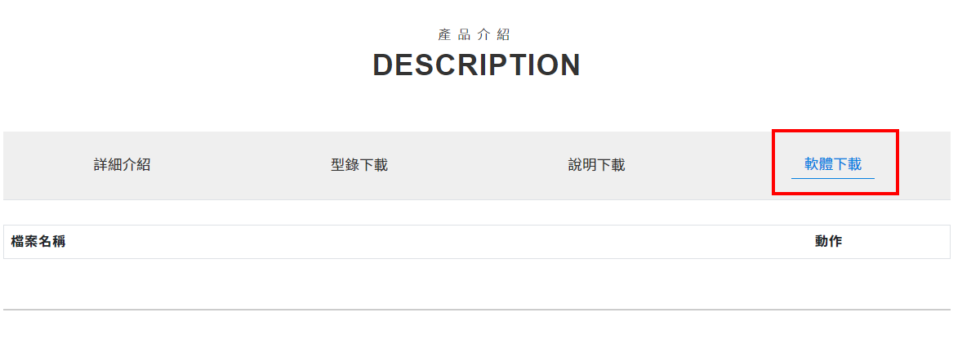The height and width of the screenshot is (344, 980).
Task: Select the 說明下載 tab
Action: (x=596, y=165)
